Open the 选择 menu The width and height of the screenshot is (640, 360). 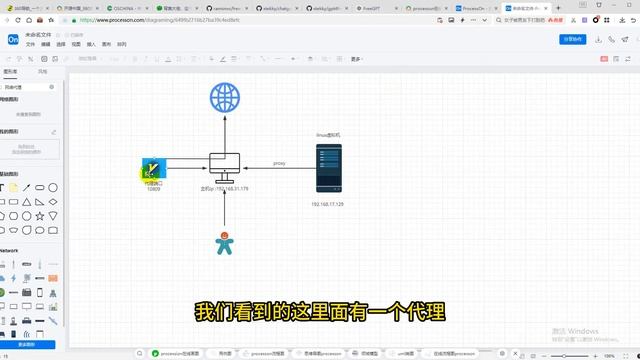coord(61,44)
